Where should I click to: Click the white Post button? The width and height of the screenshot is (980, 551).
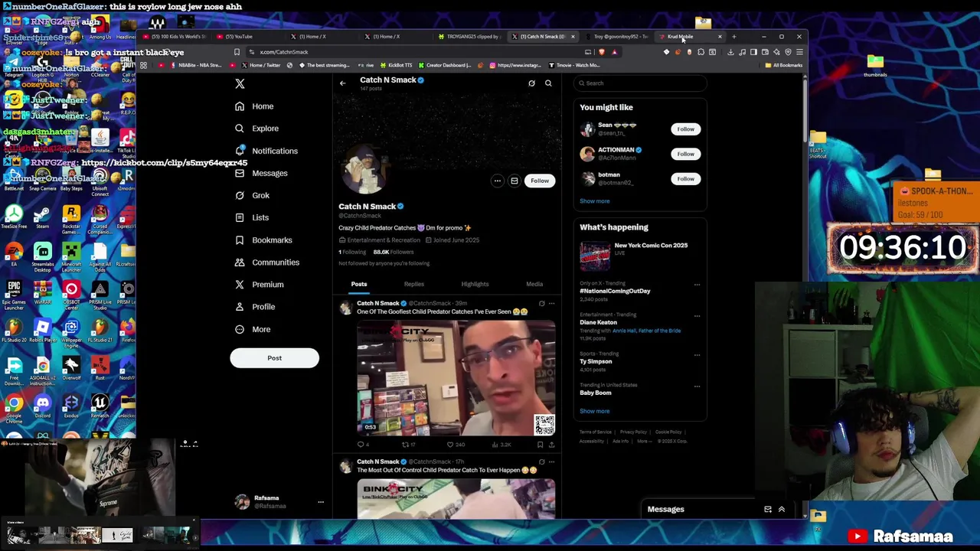(274, 358)
